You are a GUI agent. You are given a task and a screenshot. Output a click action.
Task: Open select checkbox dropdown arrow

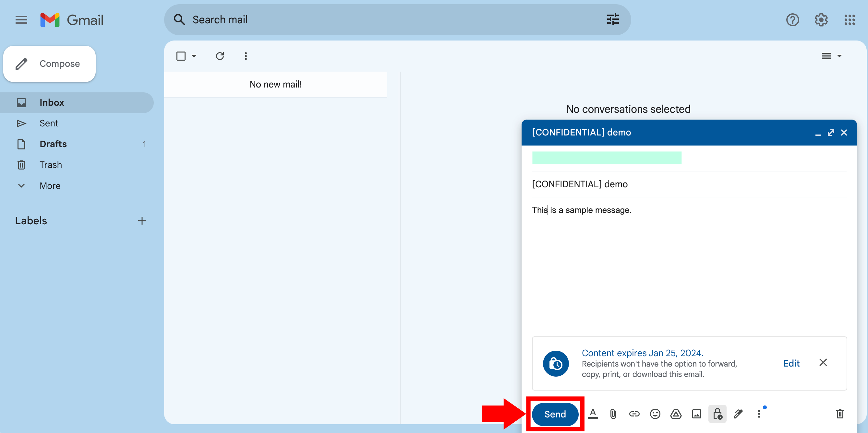click(194, 56)
